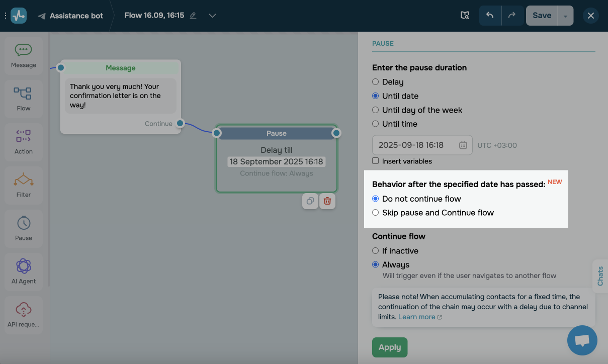Open the Save button dropdown arrow
Image resolution: width=608 pixels, height=364 pixels.
(565, 16)
